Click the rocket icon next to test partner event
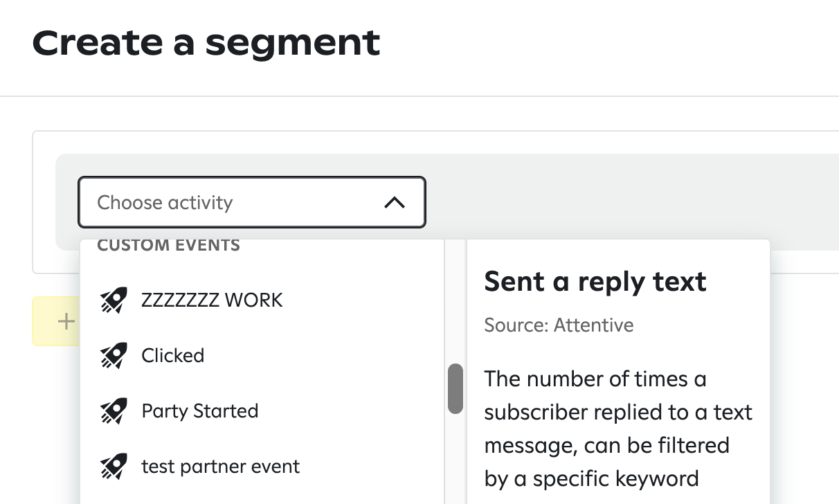The width and height of the screenshot is (839, 504). pos(114,467)
